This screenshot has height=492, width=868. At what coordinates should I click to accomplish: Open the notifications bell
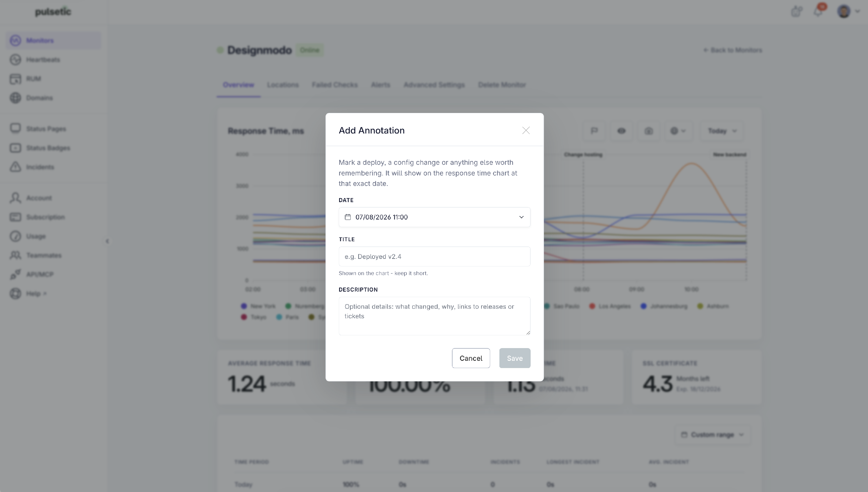[x=818, y=12]
